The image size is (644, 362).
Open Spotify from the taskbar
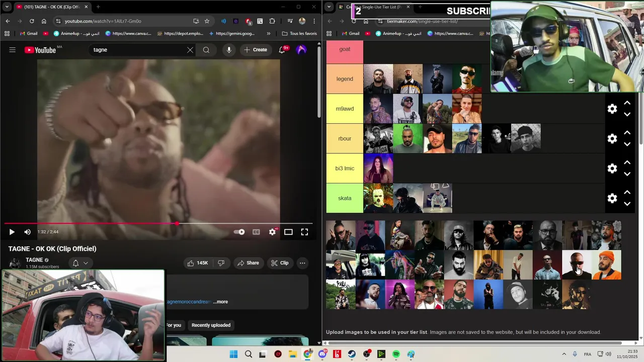(396, 354)
